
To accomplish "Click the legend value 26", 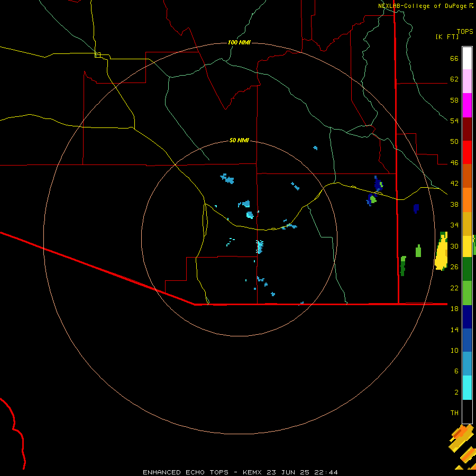I will [454, 267].
